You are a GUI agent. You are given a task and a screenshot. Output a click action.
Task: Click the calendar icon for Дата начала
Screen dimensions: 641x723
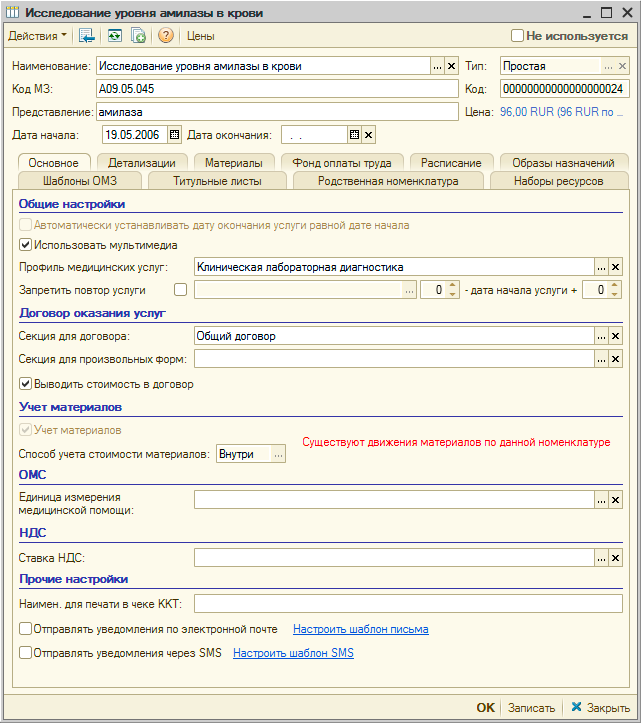[174, 135]
